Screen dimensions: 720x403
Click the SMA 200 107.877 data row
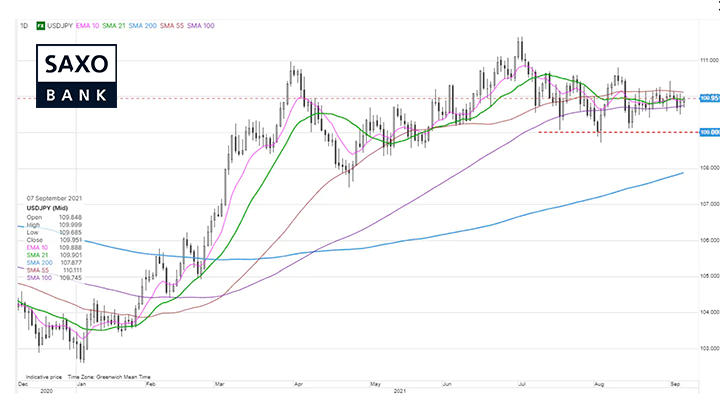pos(54,263)
